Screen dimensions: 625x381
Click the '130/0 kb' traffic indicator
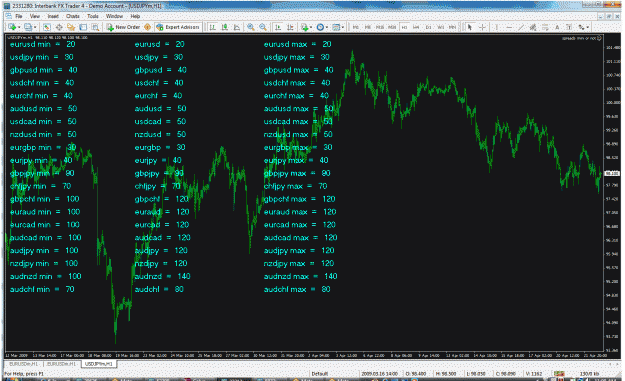click(x=590, y=374)
